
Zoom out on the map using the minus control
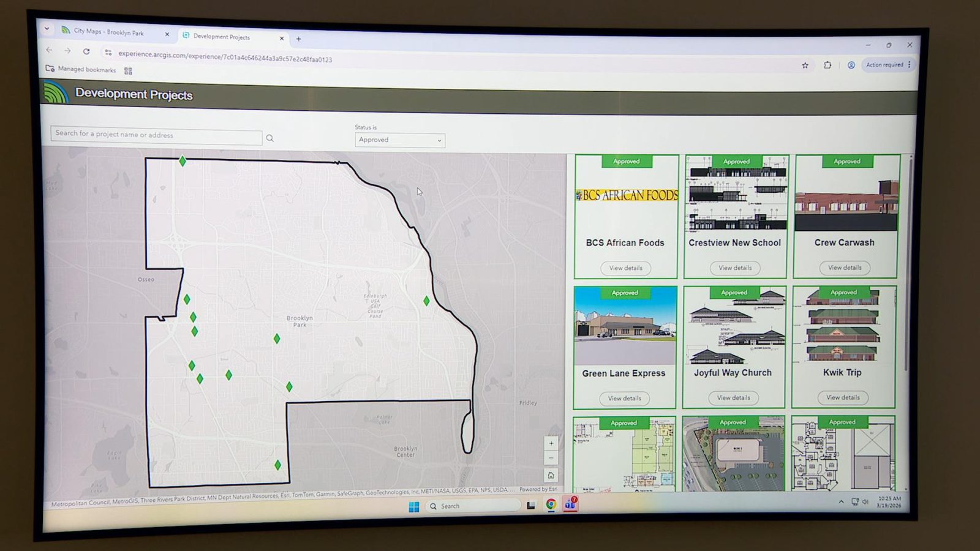pyautogui.click(x=551, y=458)
